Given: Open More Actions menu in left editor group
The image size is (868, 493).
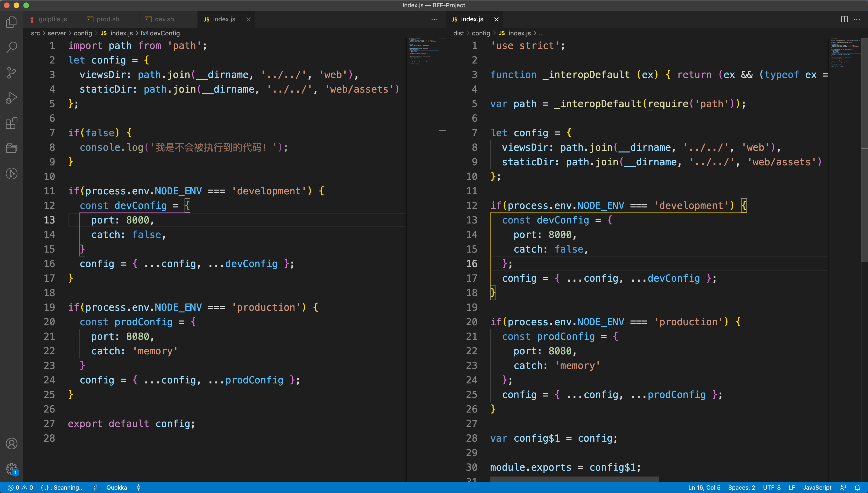Looking at the screenshot, I should click(434, 19).
